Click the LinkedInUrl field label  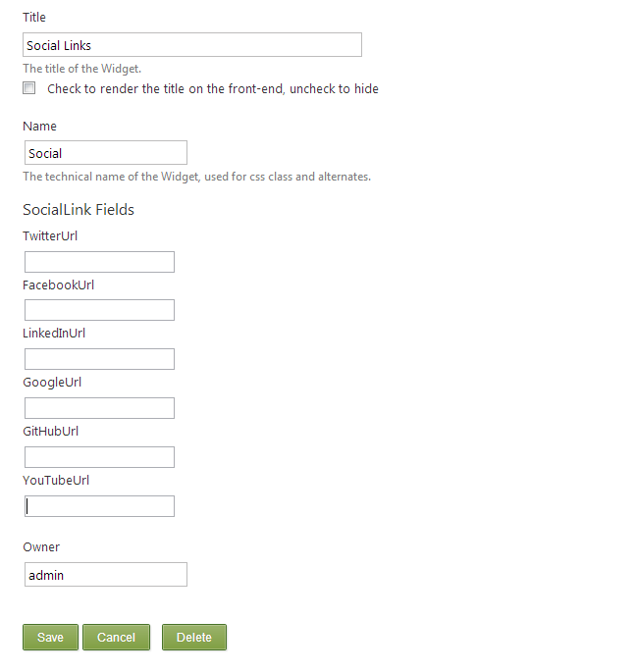[54, 334]
